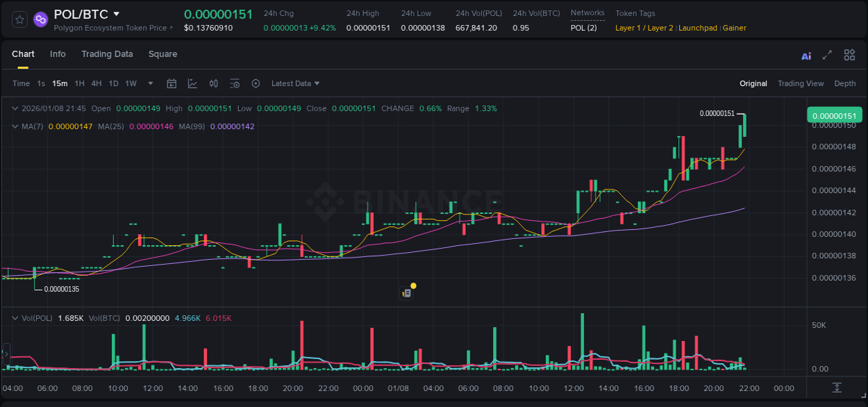Open the indicator settings icon
The image size is (868, 407).
pyautogui.click(x=235, y=83)
